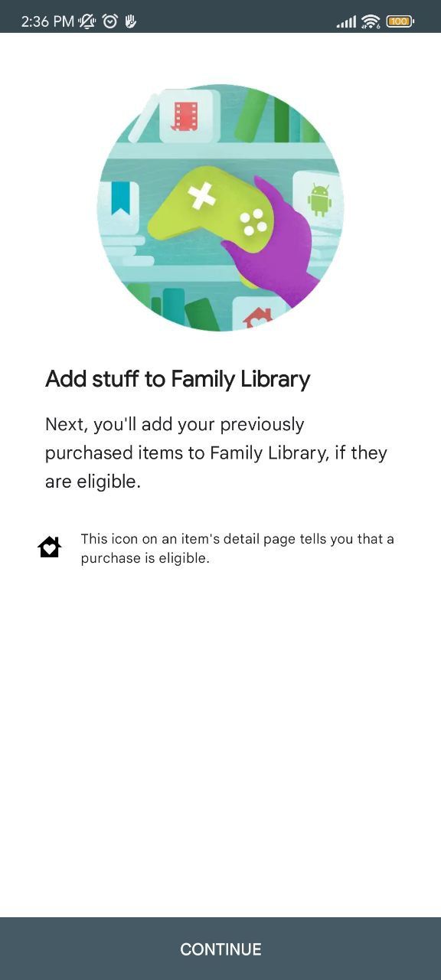
Task: Tap the Add stuff to Family Library heading
Action: click(x=178, y=378)
